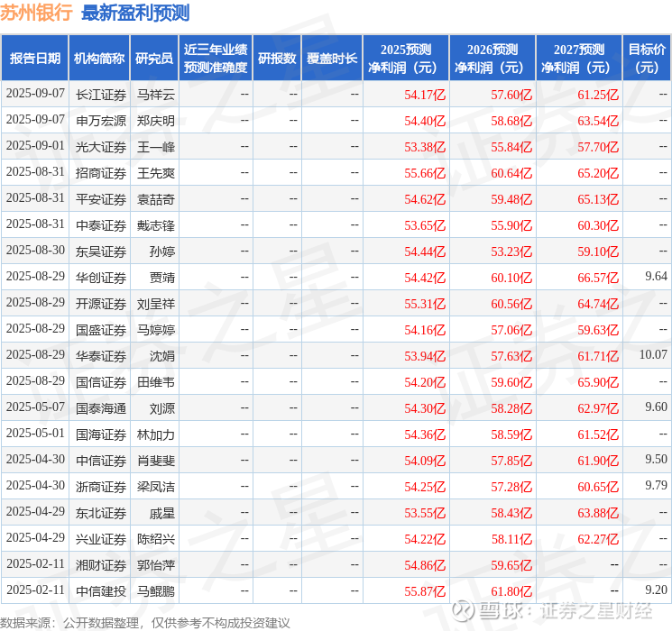Select the 国盛证券 institution cell
This screenshot has height=631, width=672.
101,330
